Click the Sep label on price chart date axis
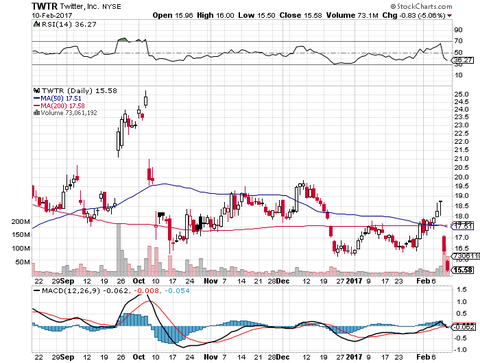This screenshot has height=363, width=480. tap(68, 281)
